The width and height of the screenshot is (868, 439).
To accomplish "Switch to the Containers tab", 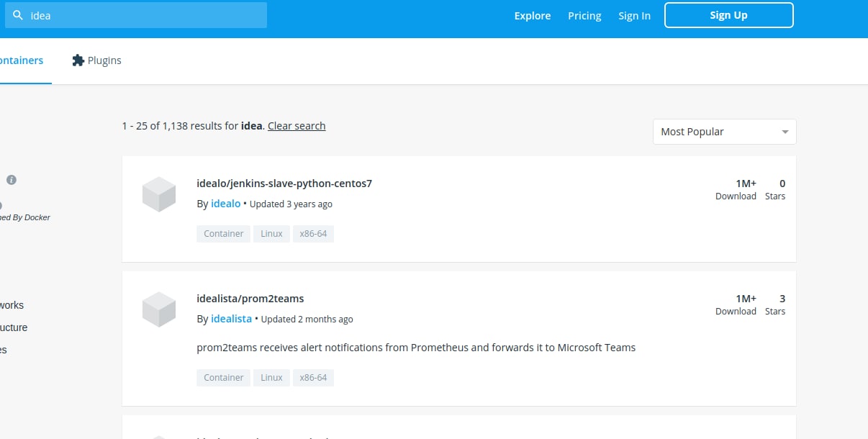I will point(22,60).
